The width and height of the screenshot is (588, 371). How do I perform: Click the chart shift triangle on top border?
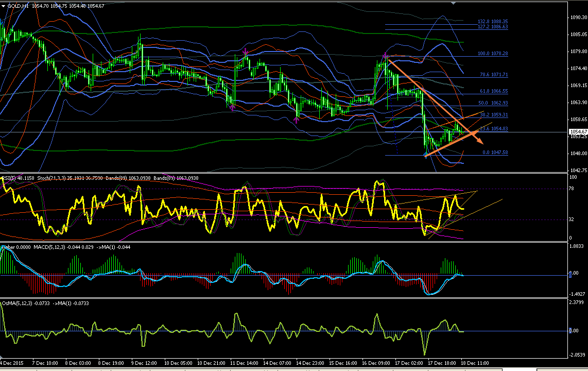[454, 4]
